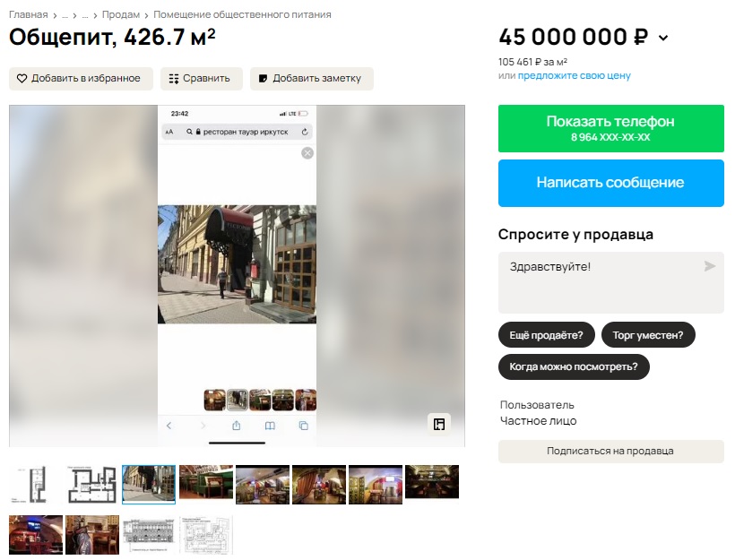Focus the Здравствуйте! message input field
The image size is (735, 560).
click(601, 282)
